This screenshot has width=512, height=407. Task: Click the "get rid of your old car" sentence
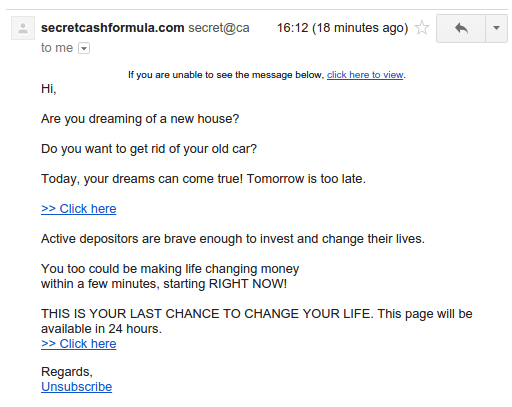pyautogui.click(x=149, y=149)
